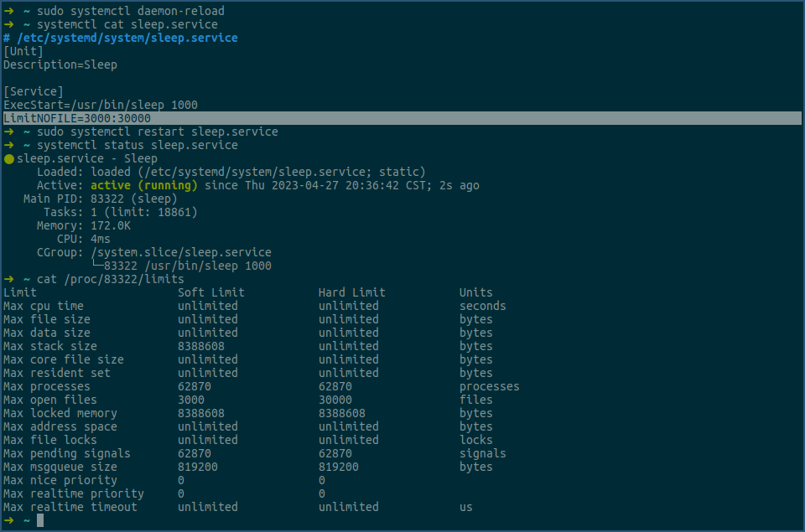Click the cursor block on the last prompt
Screen dimensions: 805x532
40,520
